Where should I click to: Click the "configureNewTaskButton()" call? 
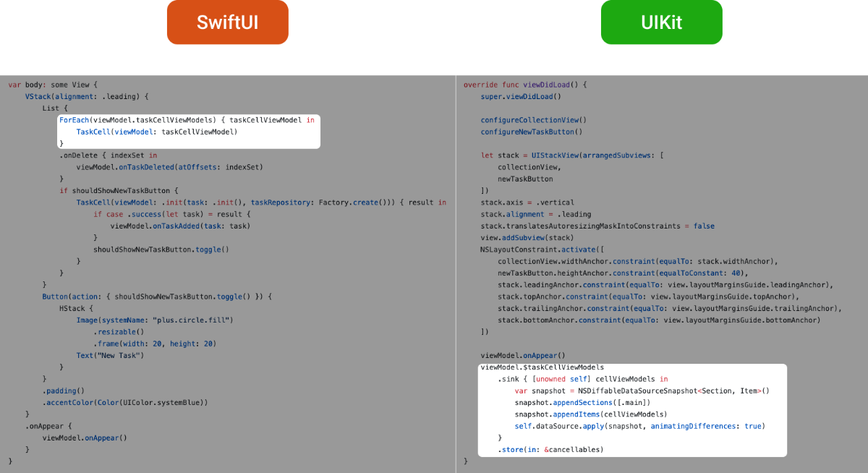pos(532,132)
